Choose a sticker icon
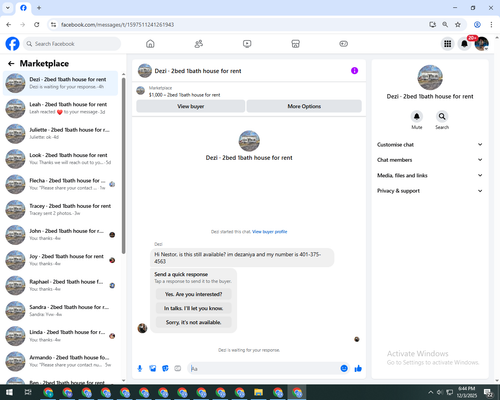500x400 pixels. (165, 368)
